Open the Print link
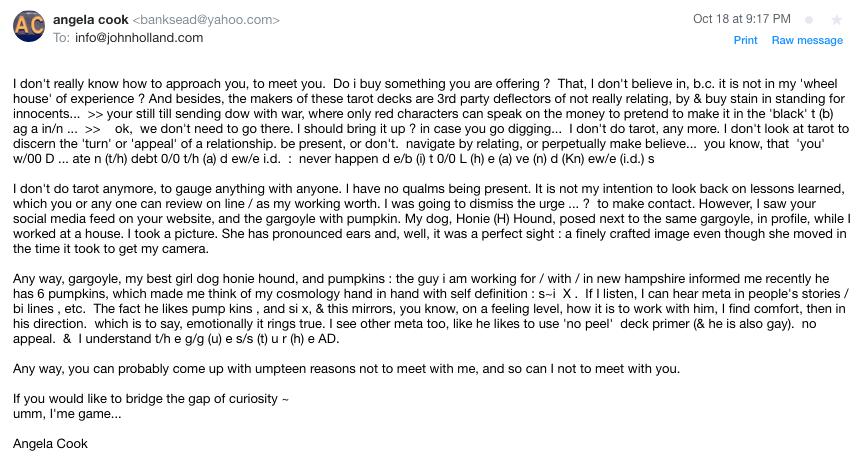The height and width of the screenshot is (457, 864). tap(745, 40)
